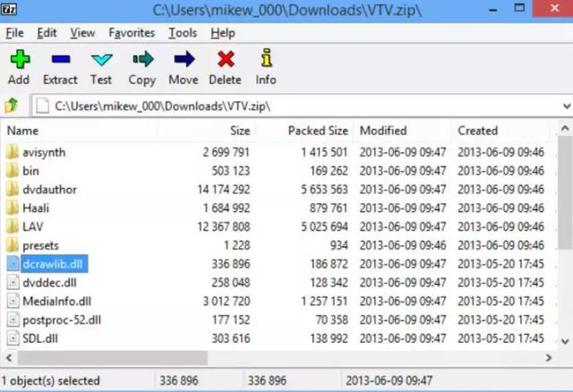Click the postproc-52.dll file icon
This screenshot has width=573, height=392.
click(x=13, y=320)
